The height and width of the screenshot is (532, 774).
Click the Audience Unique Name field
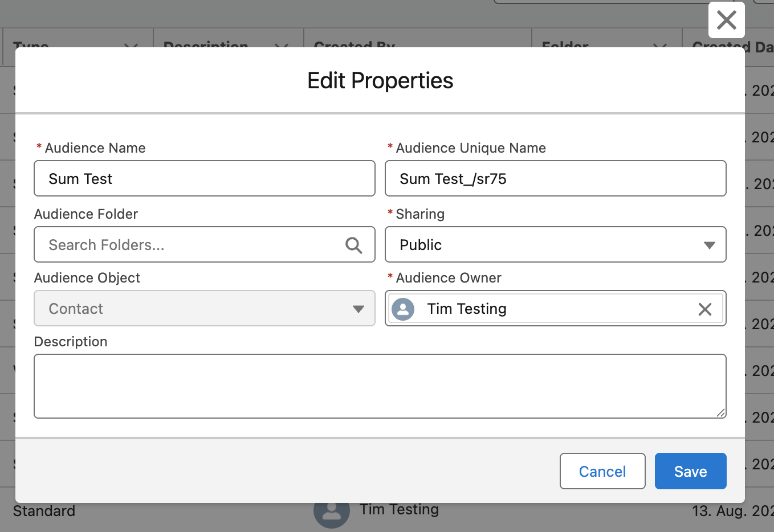click(556, 178)
